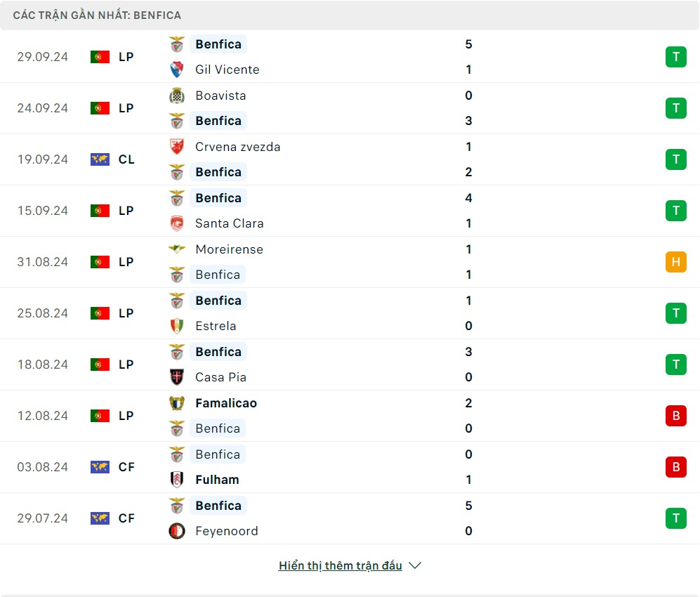Click the Crvena zvezda club crest

tap(177, 147)
